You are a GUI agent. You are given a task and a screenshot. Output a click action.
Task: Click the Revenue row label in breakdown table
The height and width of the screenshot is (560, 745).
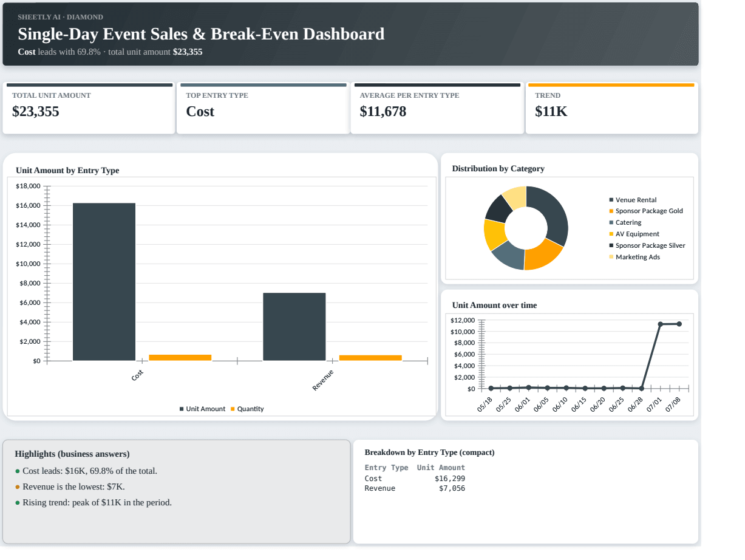point(380,488)
